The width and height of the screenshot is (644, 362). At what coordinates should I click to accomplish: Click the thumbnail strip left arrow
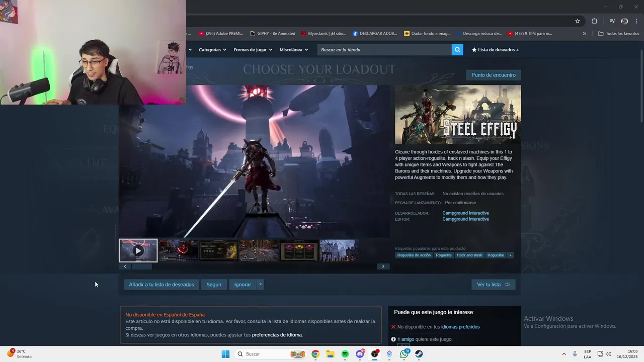(125, 266)
